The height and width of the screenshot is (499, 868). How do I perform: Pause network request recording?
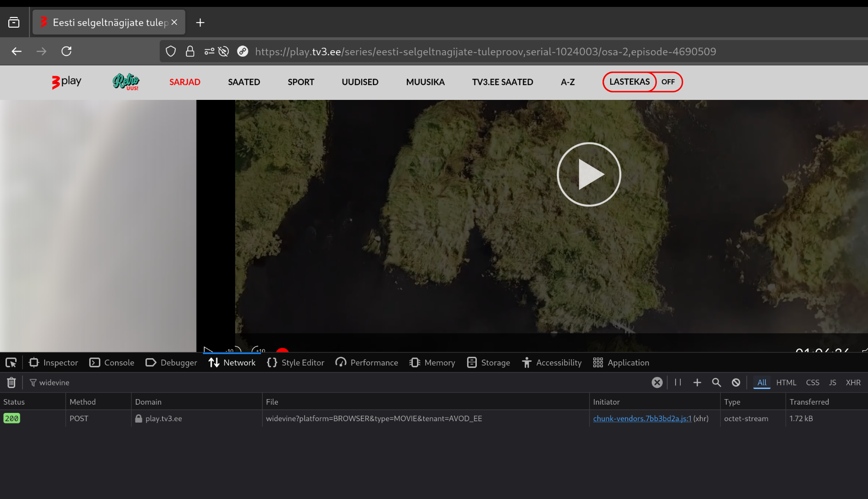pyautogui.click(x=678, y=383)
